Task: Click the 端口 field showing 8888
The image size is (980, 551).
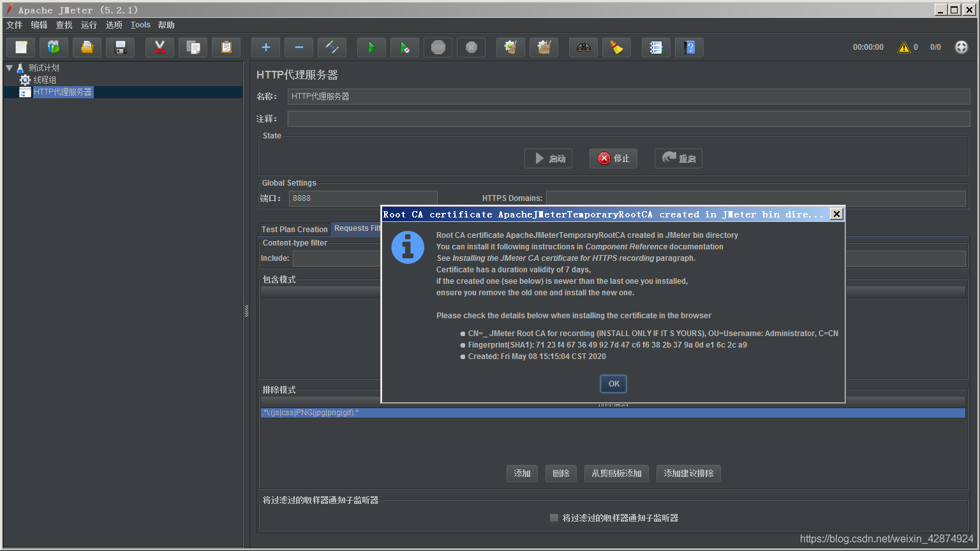Action: pyautogui.click(x=363, y=198)
